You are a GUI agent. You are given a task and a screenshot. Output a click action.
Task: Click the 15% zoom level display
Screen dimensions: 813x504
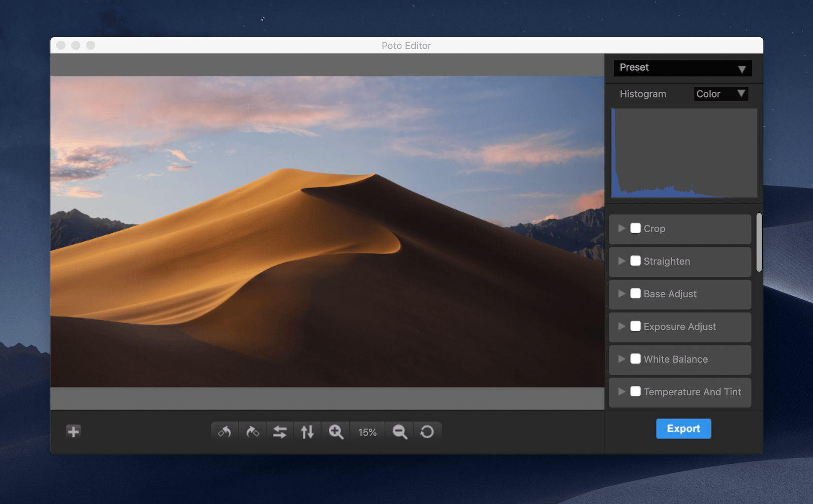point(367,432)
